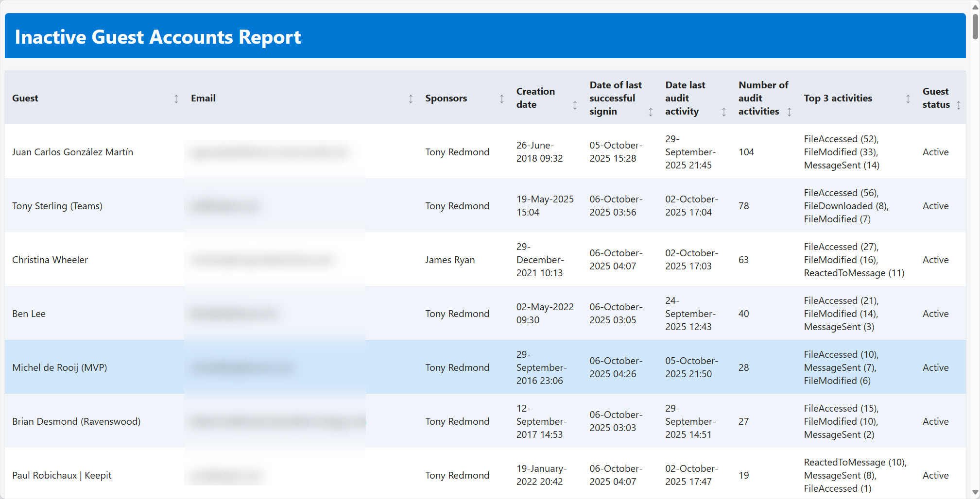Click the Creation date column header

(535, 98)
